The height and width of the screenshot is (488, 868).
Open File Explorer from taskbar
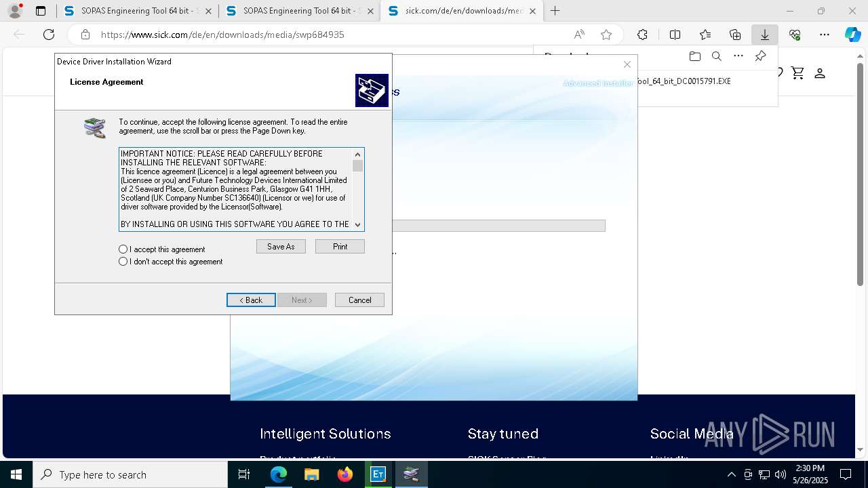point(312,474)
